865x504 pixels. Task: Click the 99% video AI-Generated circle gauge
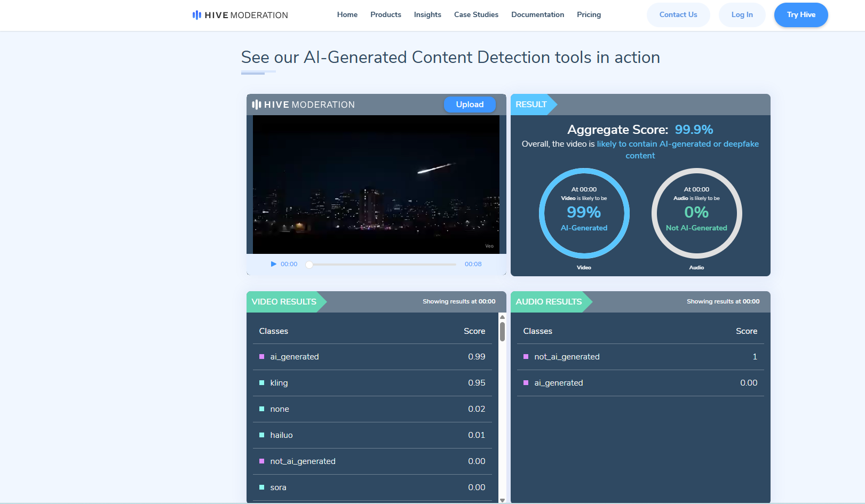(x=584, y=213)
